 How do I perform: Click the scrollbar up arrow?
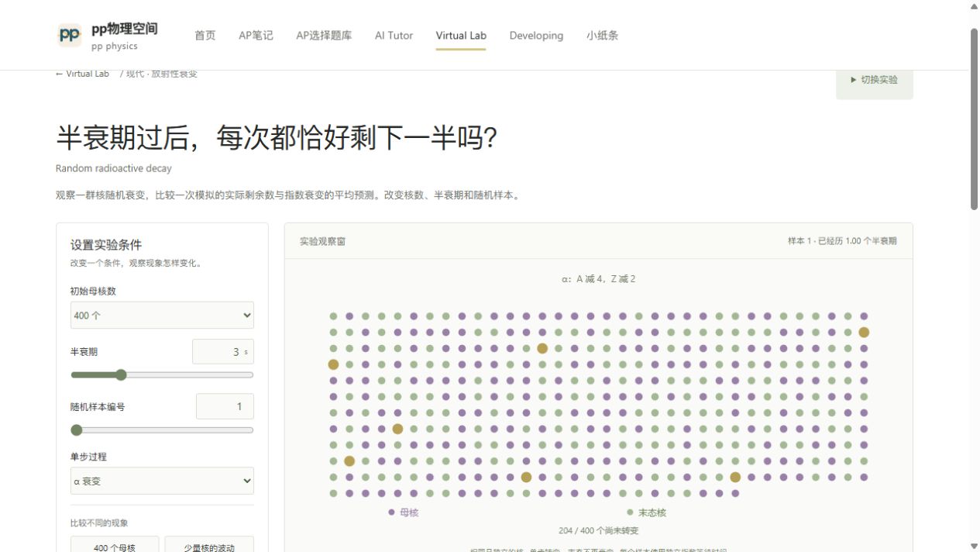[974, 6]
